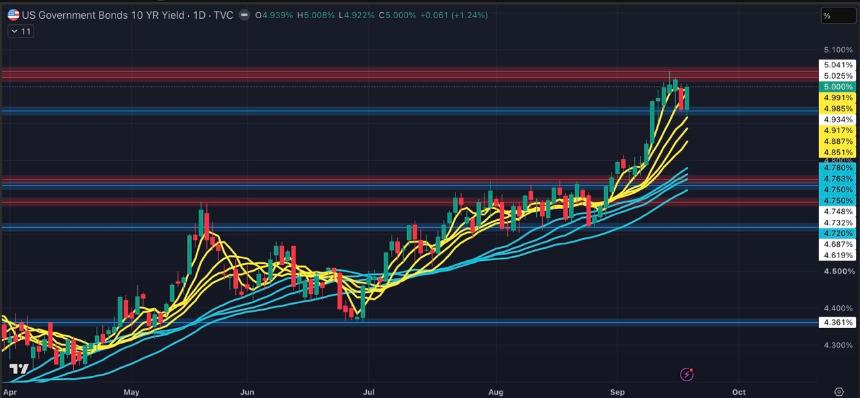Click the yellow 4.917% moving average label
This screenshot has width=860, height=398.
click(837, 130)
